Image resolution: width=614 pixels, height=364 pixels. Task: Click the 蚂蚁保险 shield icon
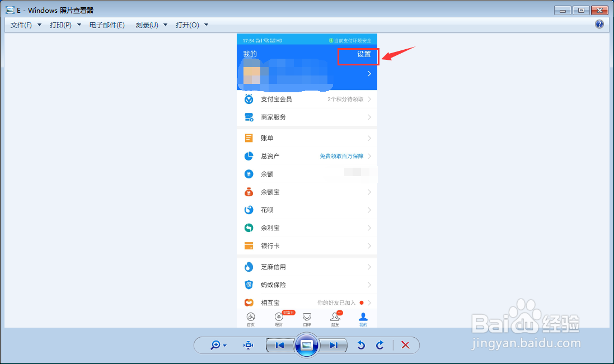pyautogui.click(x=249, y=285)
